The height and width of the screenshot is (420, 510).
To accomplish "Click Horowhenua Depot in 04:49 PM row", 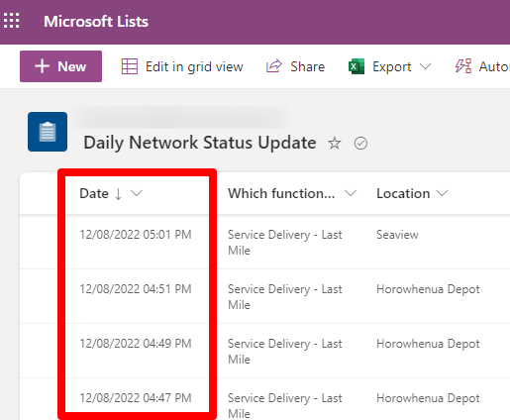I will pos(428,344).
